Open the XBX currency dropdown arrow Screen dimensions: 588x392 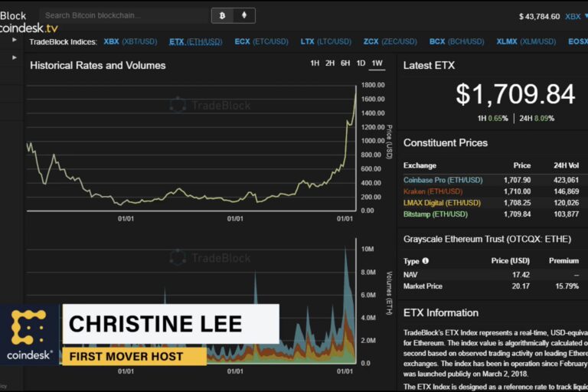pos(586,16)
